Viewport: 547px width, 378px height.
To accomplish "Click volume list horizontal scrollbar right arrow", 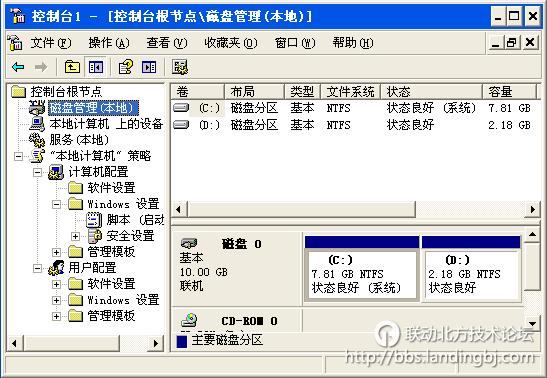I will point(532,209).
